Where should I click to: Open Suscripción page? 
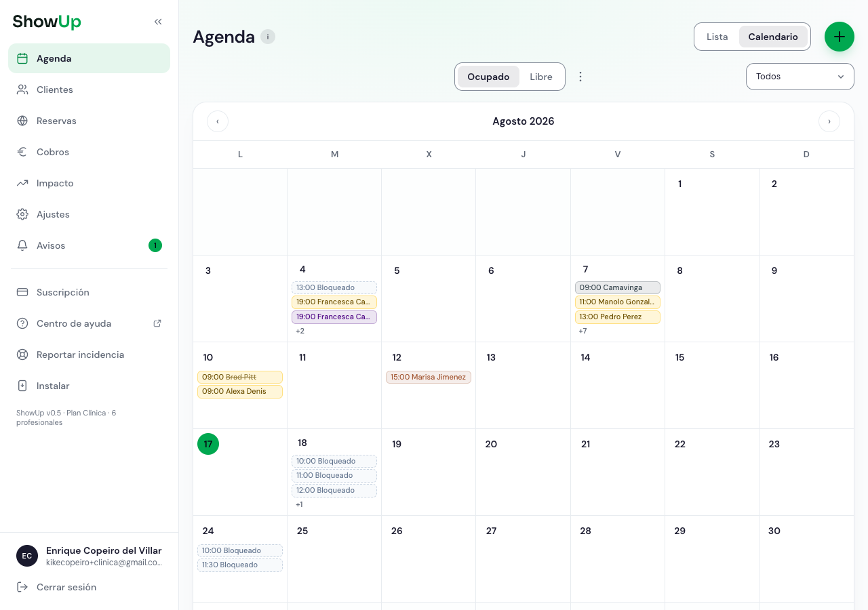pos(89,292)
